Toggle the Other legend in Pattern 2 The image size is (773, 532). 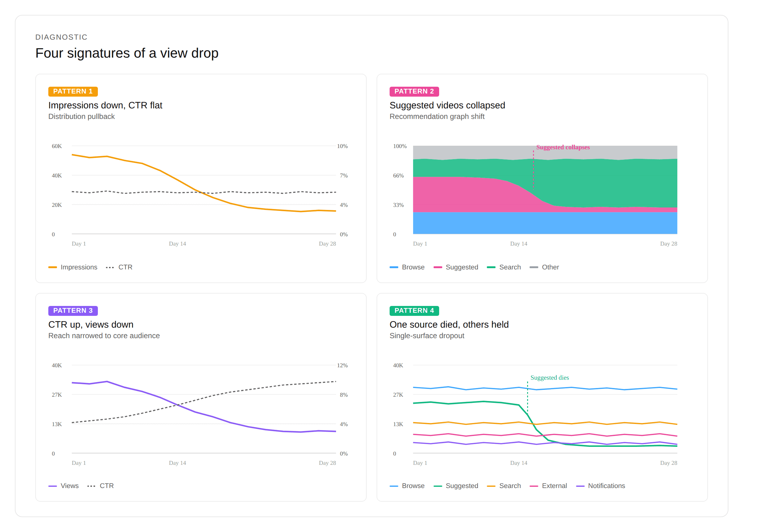coord(544,267)
